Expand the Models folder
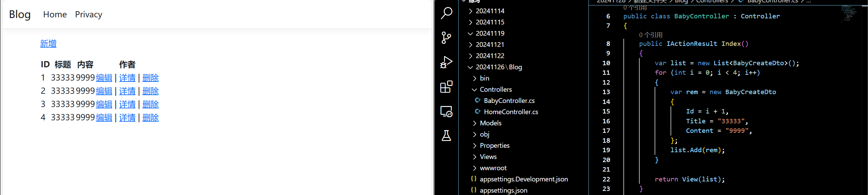Screen dimensions: 868x195 490,123
